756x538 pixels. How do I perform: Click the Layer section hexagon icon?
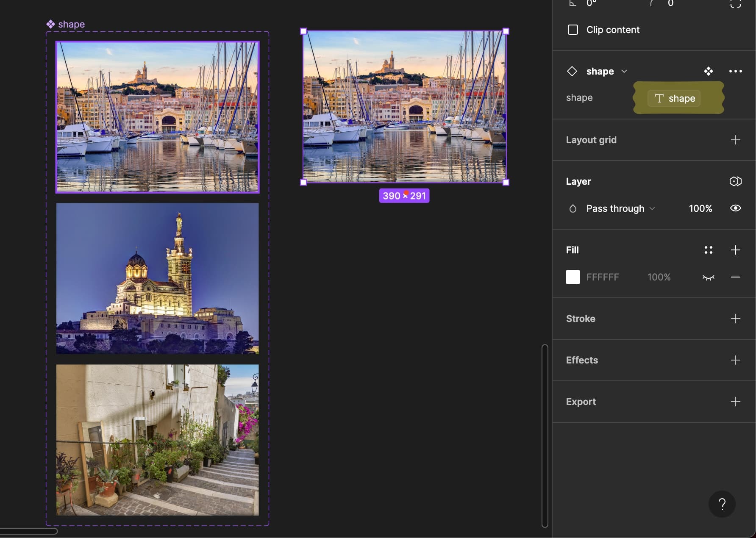coord(736,181)
